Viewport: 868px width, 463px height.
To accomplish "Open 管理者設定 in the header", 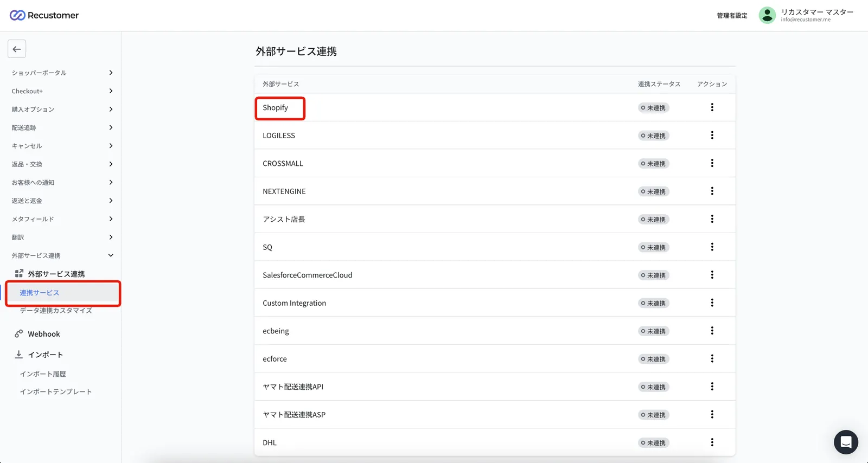I will tap(732, 16).
